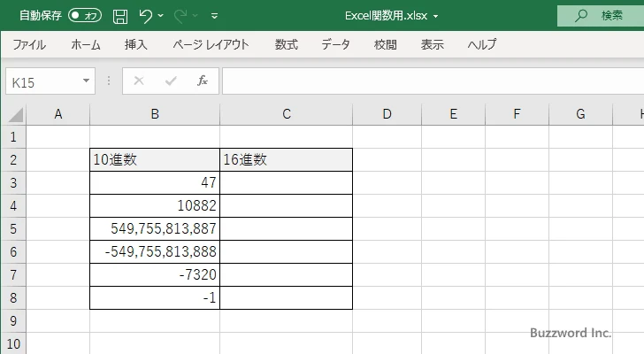Viewport: 644px width, 354px height.
Task: Click the search magnifier icon
Action: click(x=581, y=15)
